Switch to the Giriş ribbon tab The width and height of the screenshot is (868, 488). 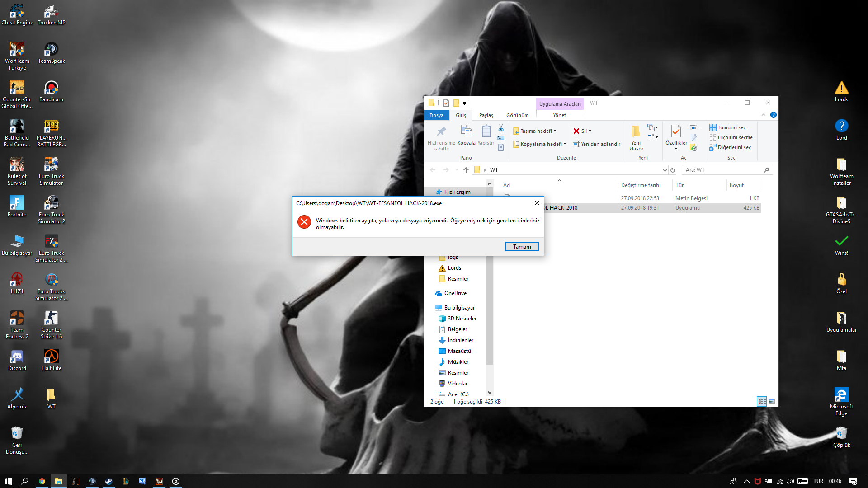(461, 115)
